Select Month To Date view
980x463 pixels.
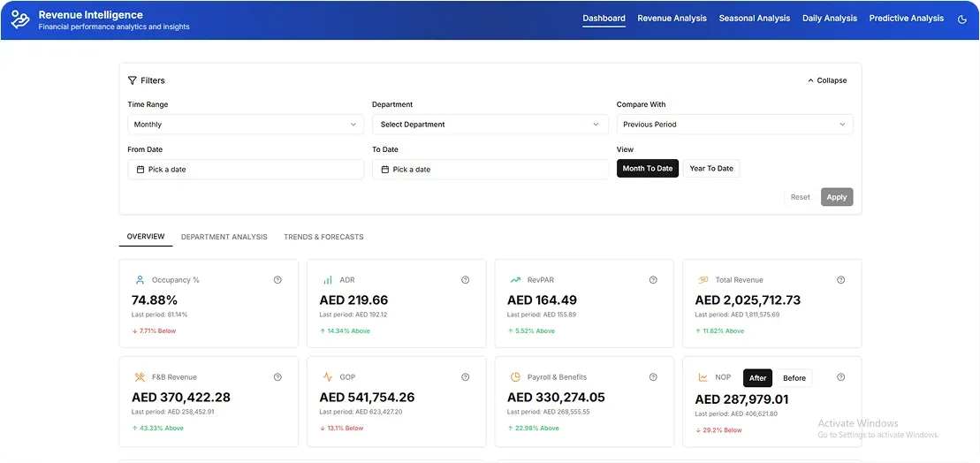pos(648,169)
